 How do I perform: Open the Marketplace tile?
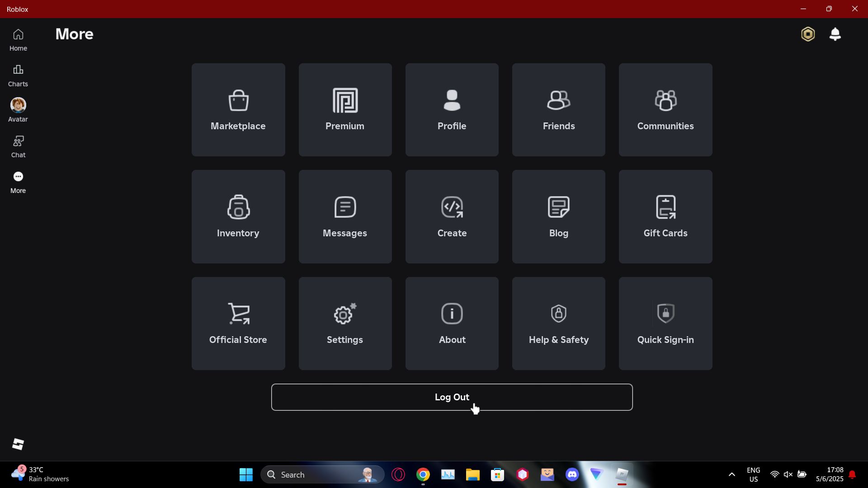click(x=238, y=110)
